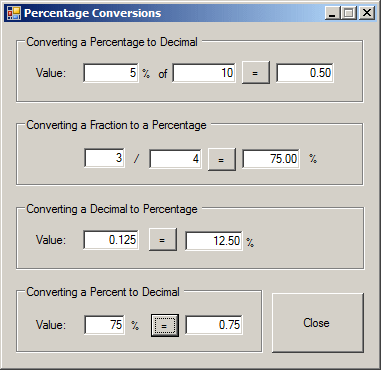This screenshot has width=381, height=370.
Task: Click the 'Converting a Fraction to a Percentage' label
Action: pyautogui.click(x=116, y=126)
